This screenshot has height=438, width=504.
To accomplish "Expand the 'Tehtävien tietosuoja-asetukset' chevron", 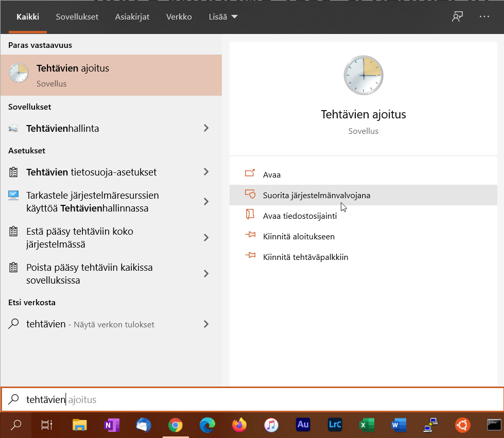I will [206, 172].
